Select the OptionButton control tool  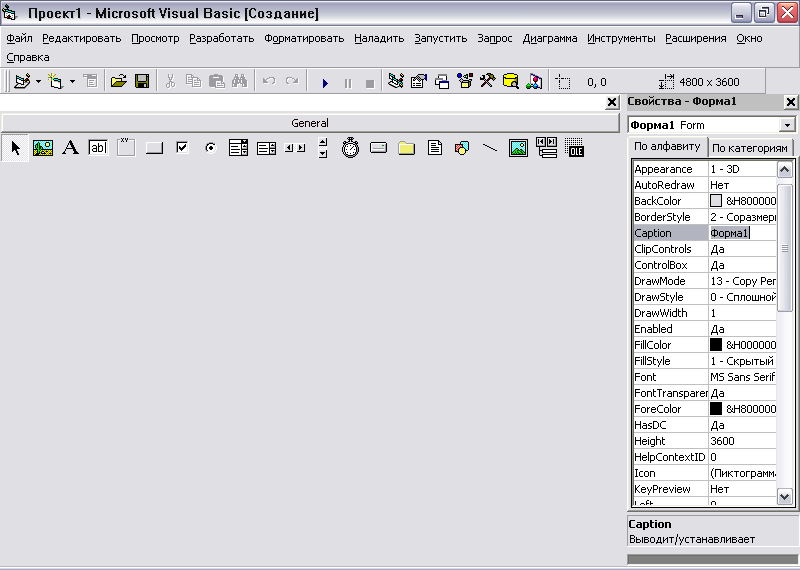tap(210, 148)
